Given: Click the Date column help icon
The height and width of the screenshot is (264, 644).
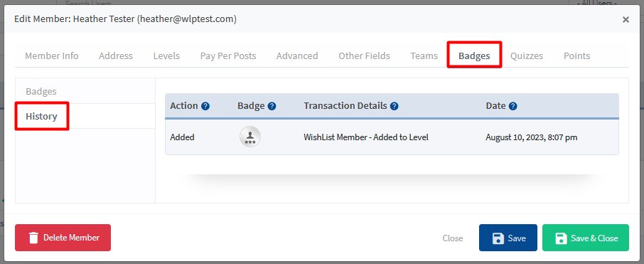Looking at the screenshot, I should [512, 106].
